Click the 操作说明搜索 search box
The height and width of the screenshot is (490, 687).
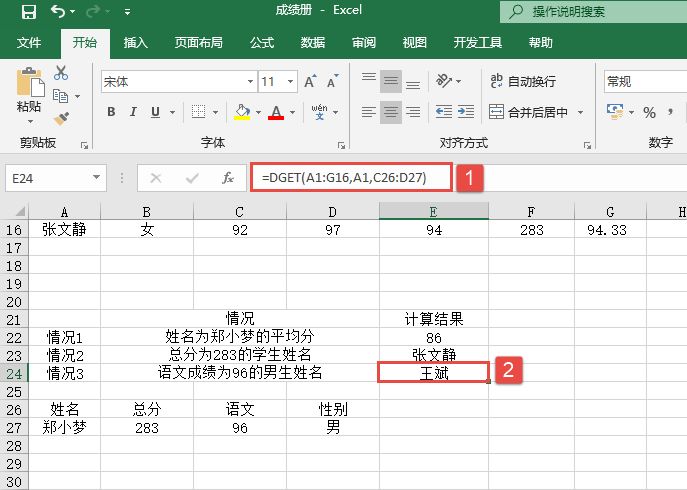coord(594,11)
